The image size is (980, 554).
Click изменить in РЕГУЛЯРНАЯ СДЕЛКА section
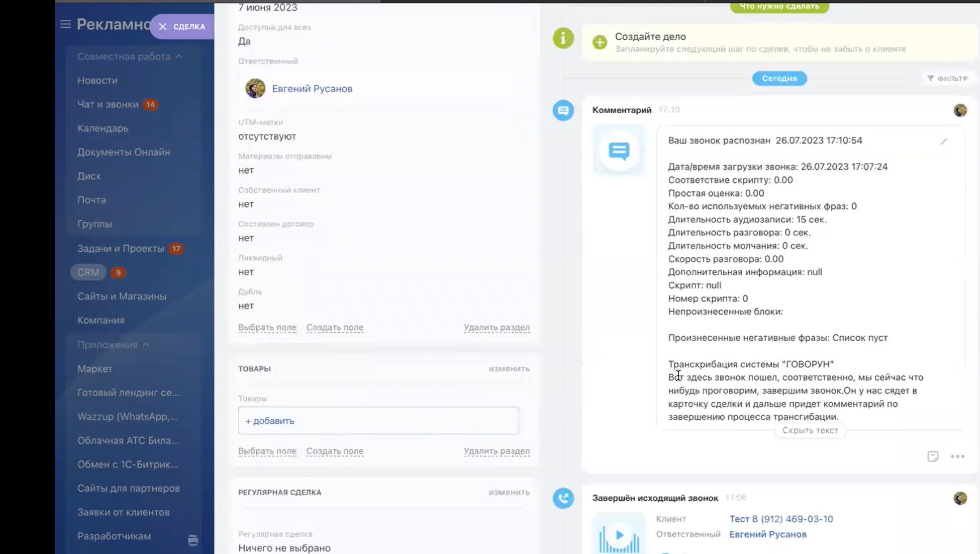(509, 492)
